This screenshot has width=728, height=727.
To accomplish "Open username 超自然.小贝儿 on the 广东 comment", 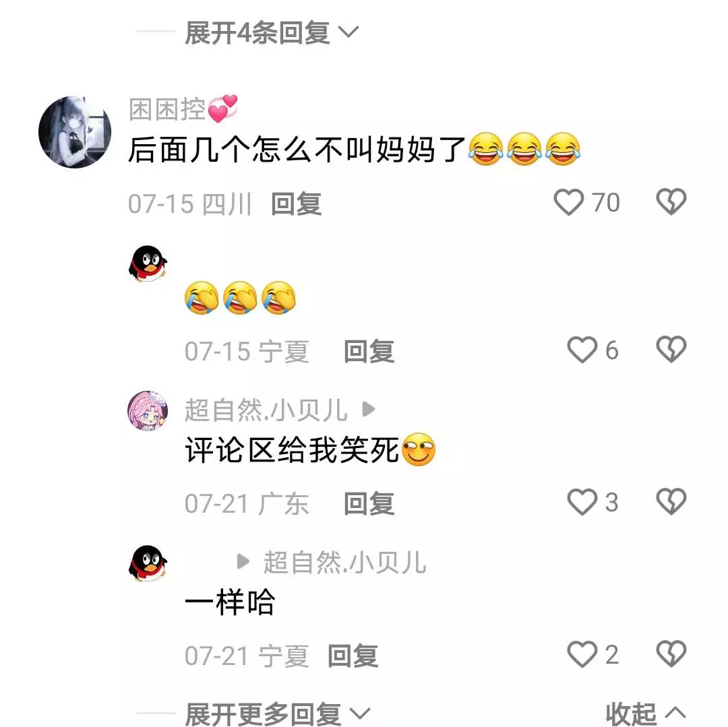I will pyautogui.click(x=266, y=410).
